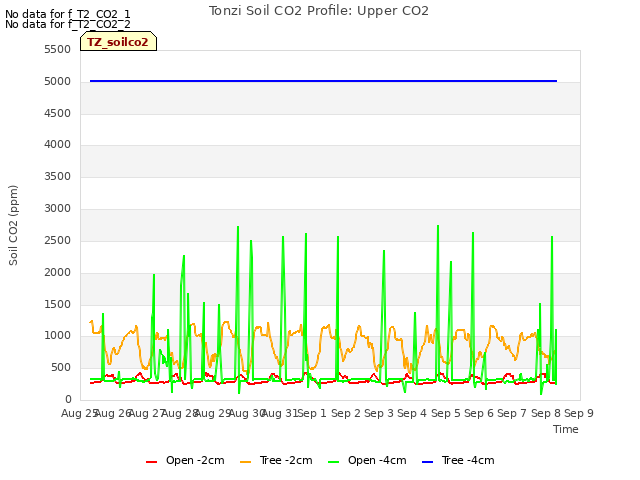Click the Sep 9 x-axis date label
The width and height of the screenshot is (640, 480).
click(x=579, y=413)
